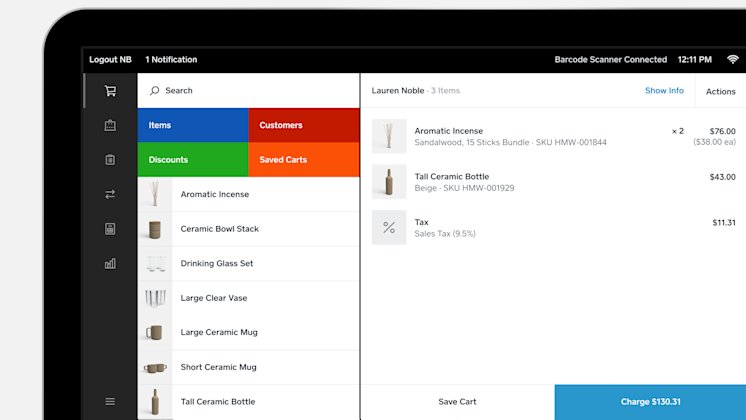Click the x 2 quantity on Aromatic Incense

[x=677, y=131]
